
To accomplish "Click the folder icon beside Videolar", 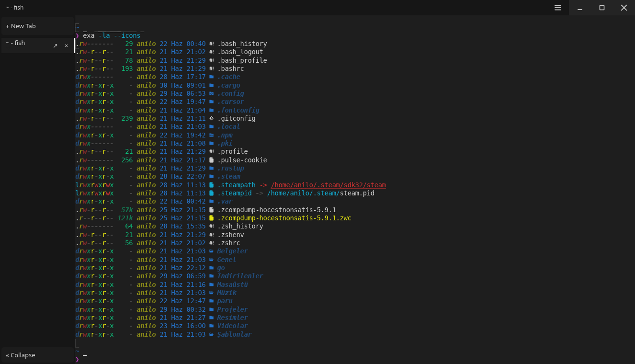I will coord(211,326).
